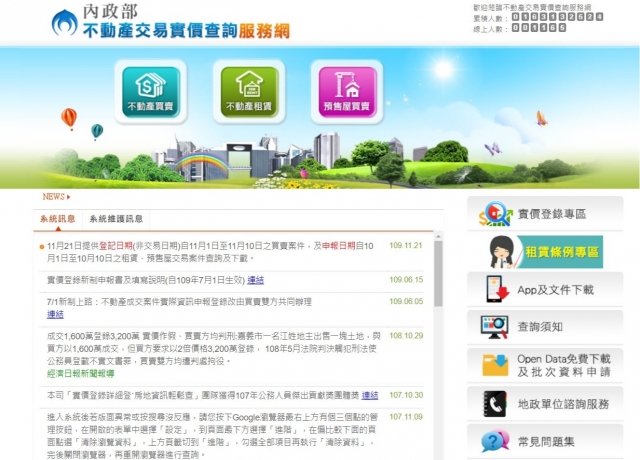Open Open Data免費下載及批次資料申請 label
This screenshot has width=640, height=460.
pos(564,365)
